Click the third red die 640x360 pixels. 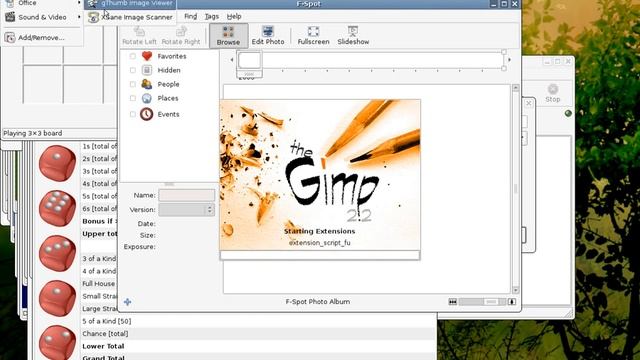tap(58, 253)
